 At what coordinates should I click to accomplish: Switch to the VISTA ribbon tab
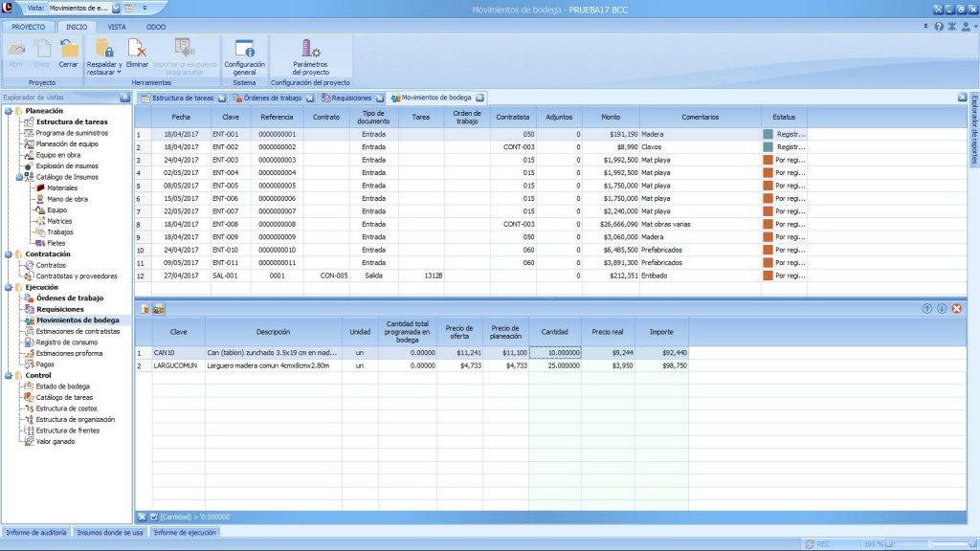(116, 27)
